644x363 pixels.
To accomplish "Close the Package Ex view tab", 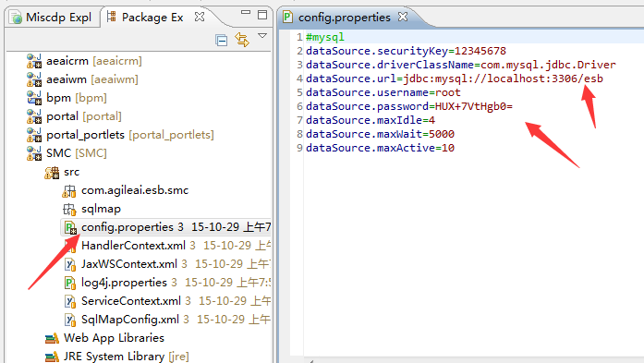I will click(200, 17).
